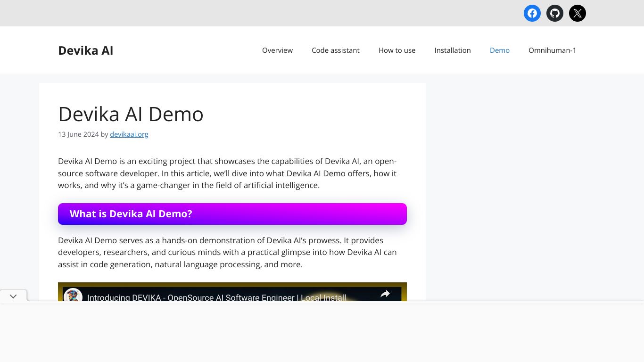Collapse the bottom banner with the chevron

(13, 296)
